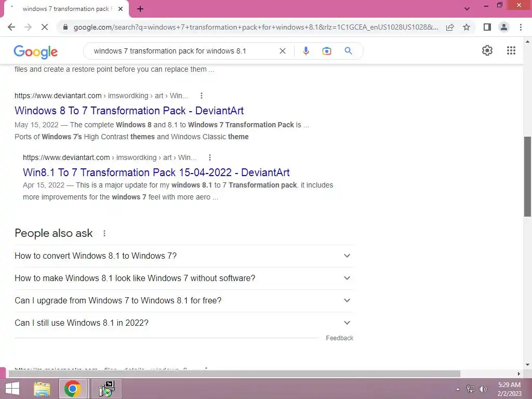
Task: Click the indented deviantart.com URL breadcrumb
Action: 110,157
